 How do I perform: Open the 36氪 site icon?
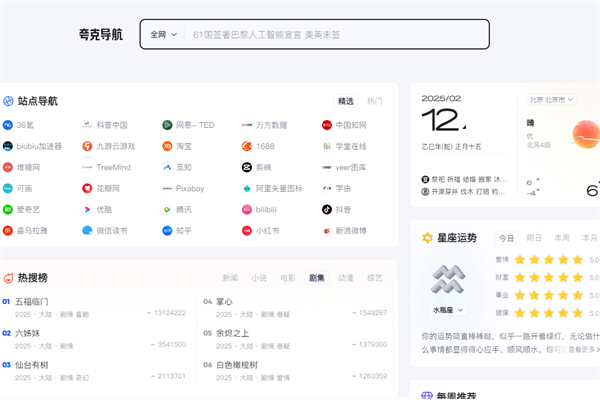pos(8,125)
